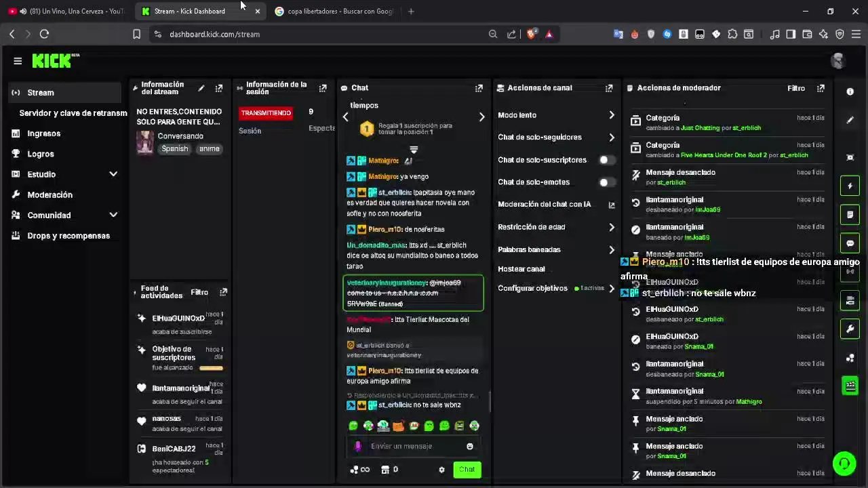Image resolution: width=868 pixels, height=488 pixels.
Task: Reload the page
Action: (44, 34)
